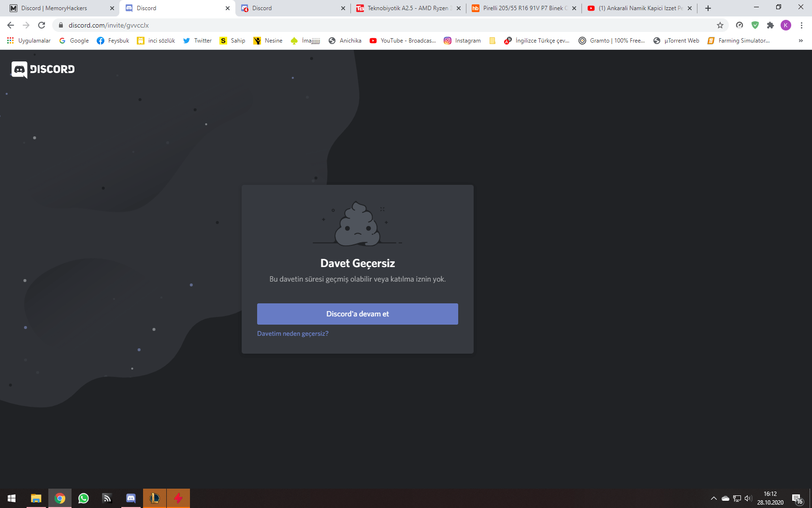Reload the page with refresh icon
The image size is (812, 508).
pyautogui.click(x=42, y=25)
